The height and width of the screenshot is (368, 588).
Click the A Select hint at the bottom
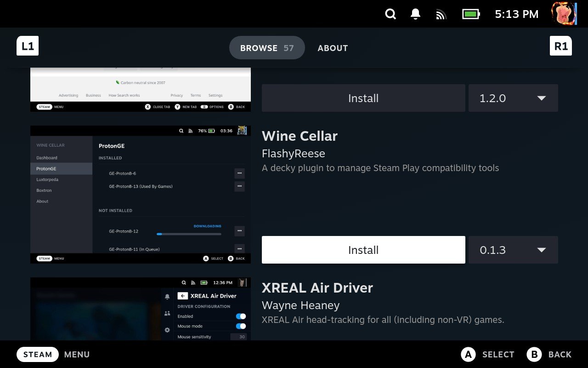(x=488, y=354)
